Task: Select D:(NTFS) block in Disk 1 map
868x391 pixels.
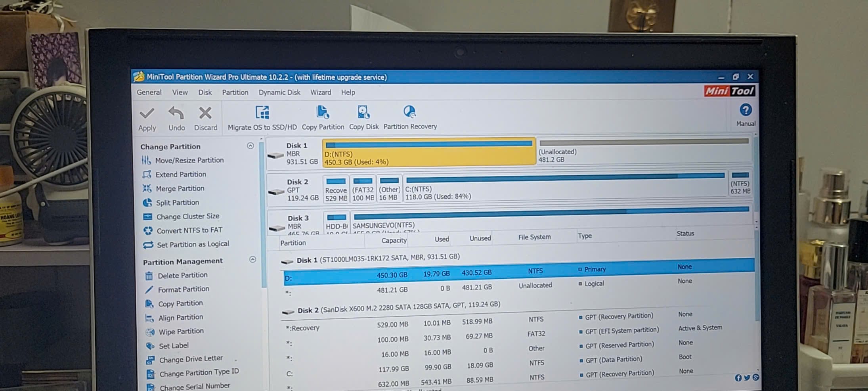Action: click(x=429, y=152)
